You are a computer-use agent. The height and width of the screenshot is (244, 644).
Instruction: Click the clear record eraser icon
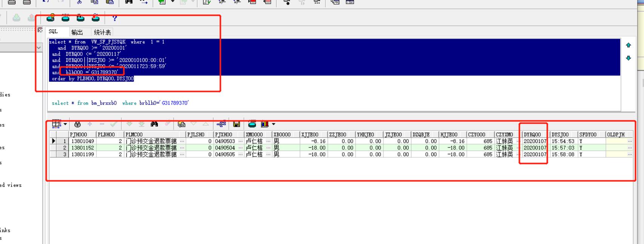click(167, 124)
